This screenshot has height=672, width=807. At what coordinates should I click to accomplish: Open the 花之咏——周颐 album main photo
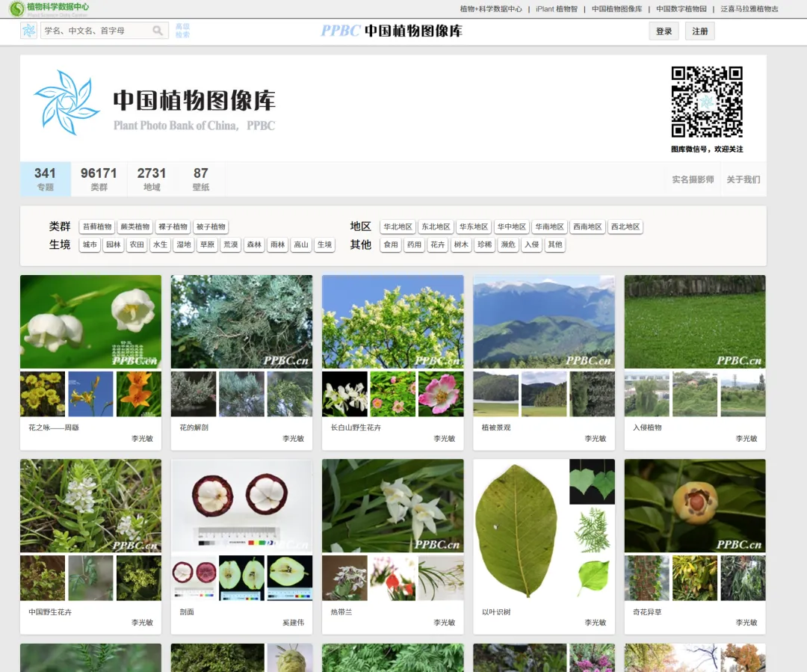pos(90,322)
